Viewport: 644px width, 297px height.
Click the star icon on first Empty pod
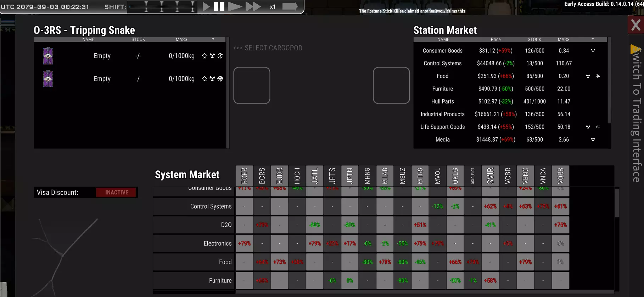205,56
